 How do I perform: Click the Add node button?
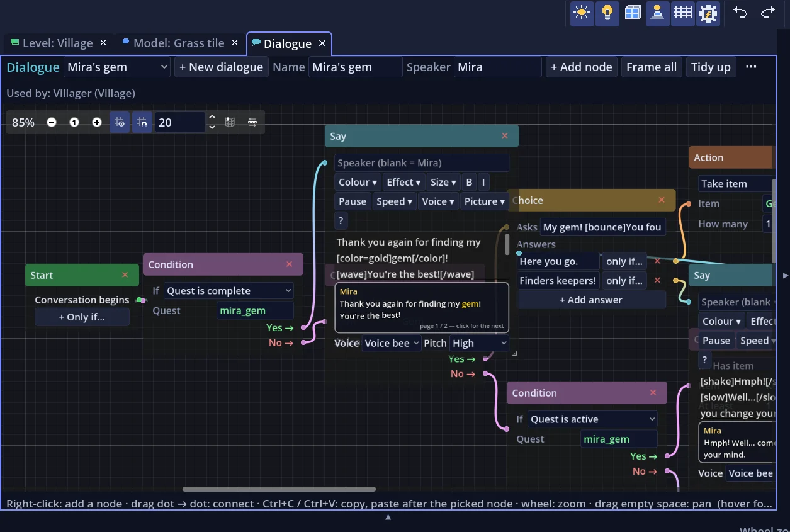point(581,67)
